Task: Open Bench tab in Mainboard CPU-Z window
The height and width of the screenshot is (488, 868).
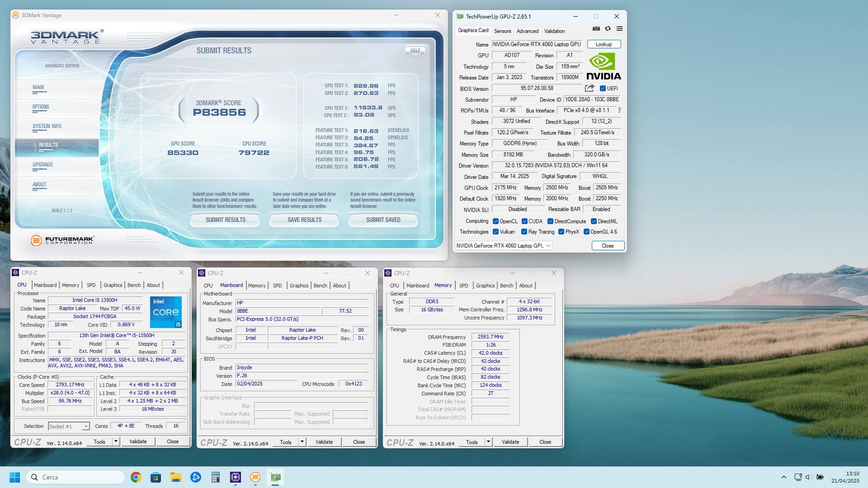Action: [320, 286]
